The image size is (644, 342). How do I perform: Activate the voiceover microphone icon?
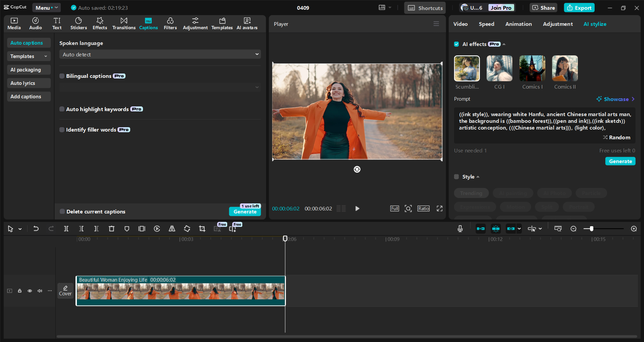(x=460, y=229)
